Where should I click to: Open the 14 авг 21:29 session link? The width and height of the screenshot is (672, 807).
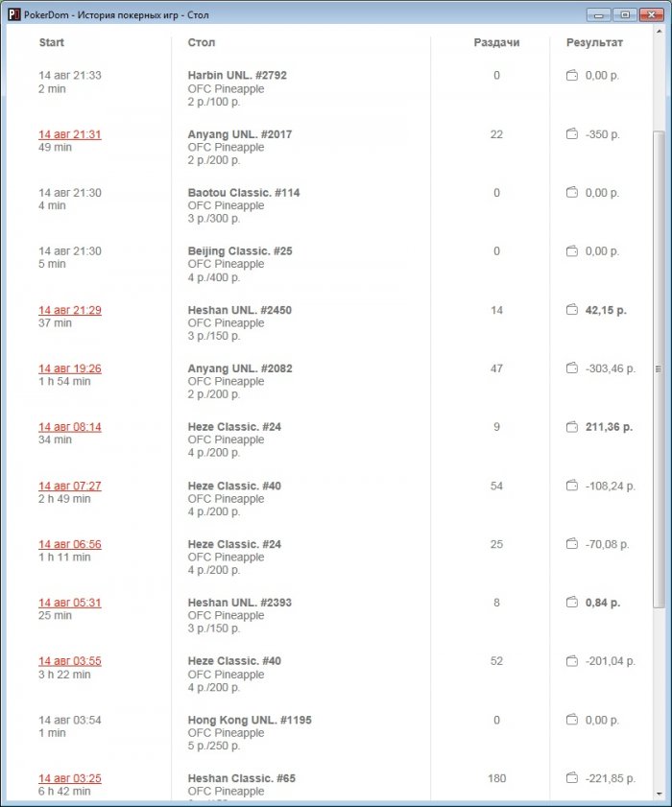click(69, 310)
